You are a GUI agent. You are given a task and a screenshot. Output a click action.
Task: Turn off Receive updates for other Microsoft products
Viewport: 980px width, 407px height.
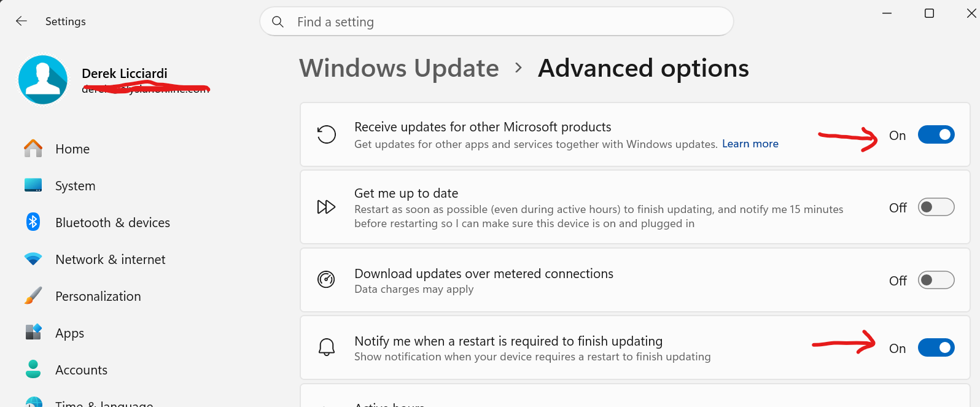(x=936, y=134)
